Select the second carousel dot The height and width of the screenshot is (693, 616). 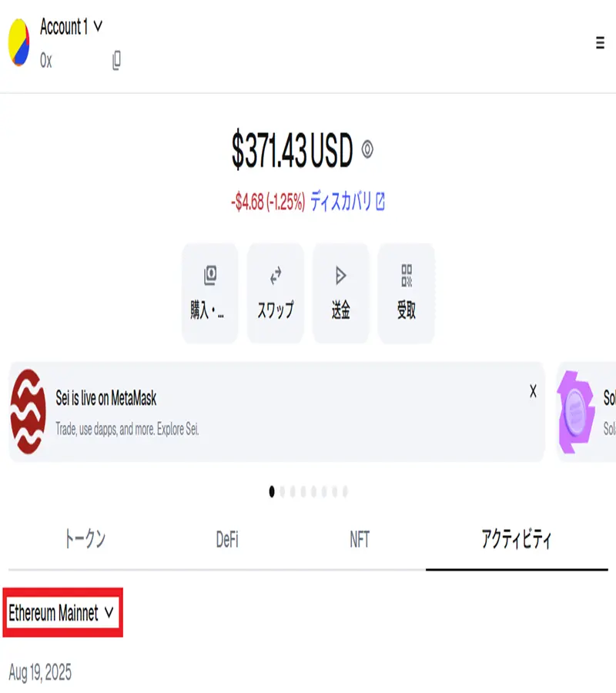pyautogui.click(x=283, y=491)
